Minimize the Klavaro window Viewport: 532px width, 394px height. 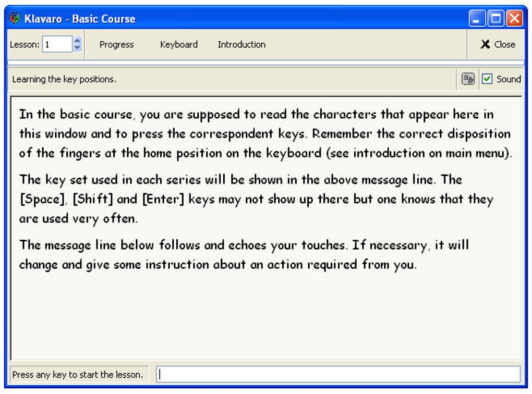[x=477, y=18]
